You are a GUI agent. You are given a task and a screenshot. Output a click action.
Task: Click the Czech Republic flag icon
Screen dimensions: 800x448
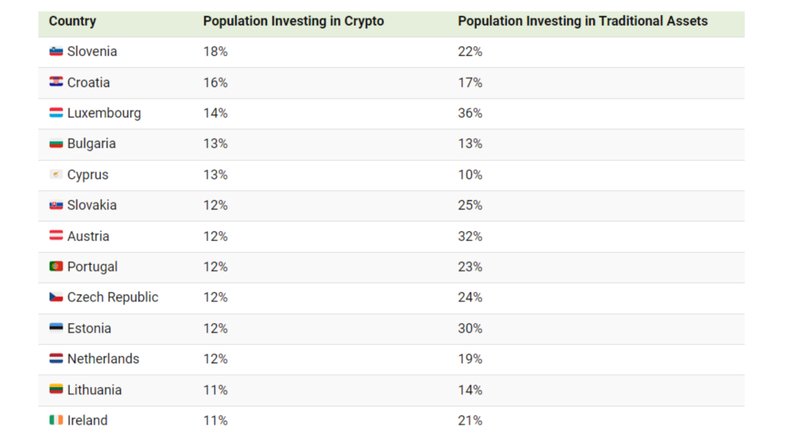click(56, 297)
